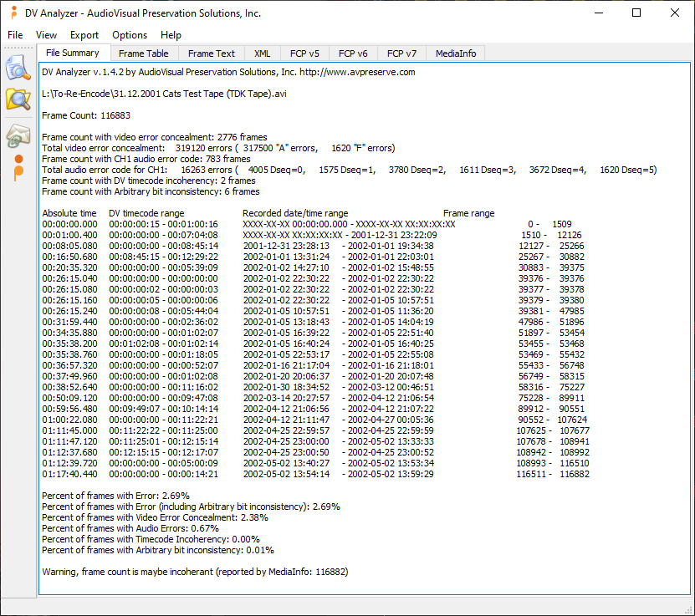Viewport: 695px width, 616px height.
Task: Click the envelope email export icon
Action: (x=18, y=135)
